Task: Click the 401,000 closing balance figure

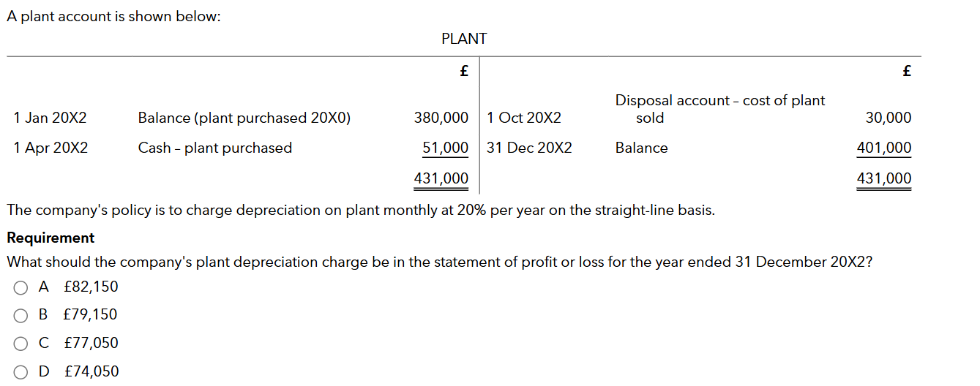Action: point(884,148)
